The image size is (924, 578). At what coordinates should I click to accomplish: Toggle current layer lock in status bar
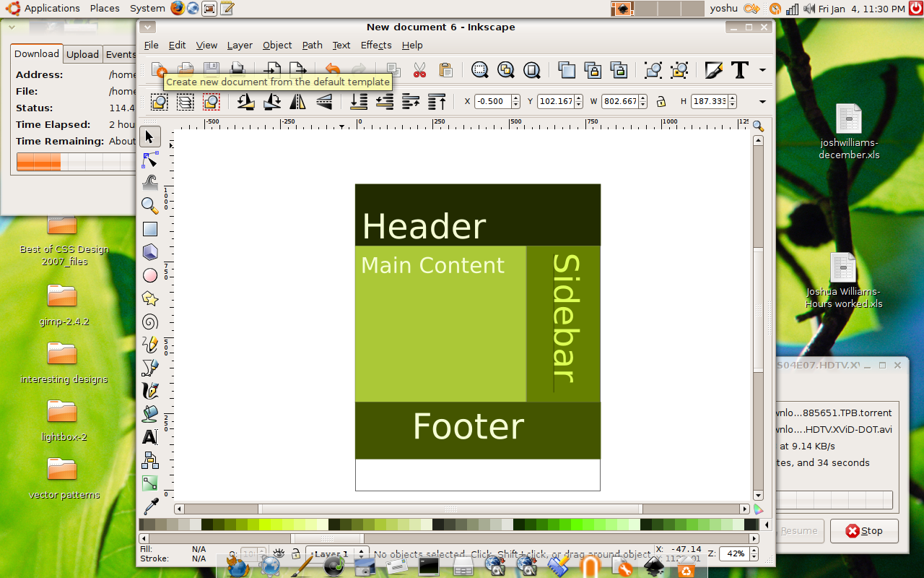pos(296,554)
